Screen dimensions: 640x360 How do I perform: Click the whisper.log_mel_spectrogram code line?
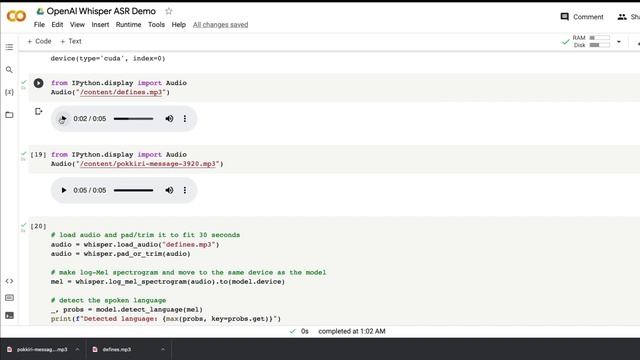168,282
